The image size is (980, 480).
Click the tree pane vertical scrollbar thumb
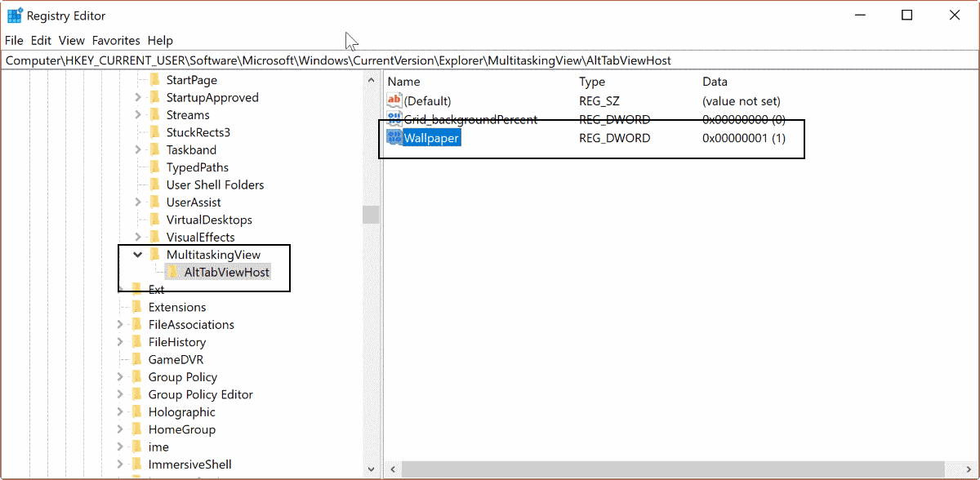pyautogui.click(x=371, y=215)
